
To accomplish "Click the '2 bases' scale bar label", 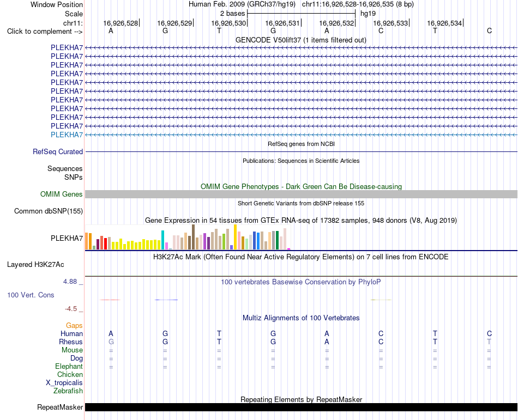I will pyautogui.click(x=233, y=14).
